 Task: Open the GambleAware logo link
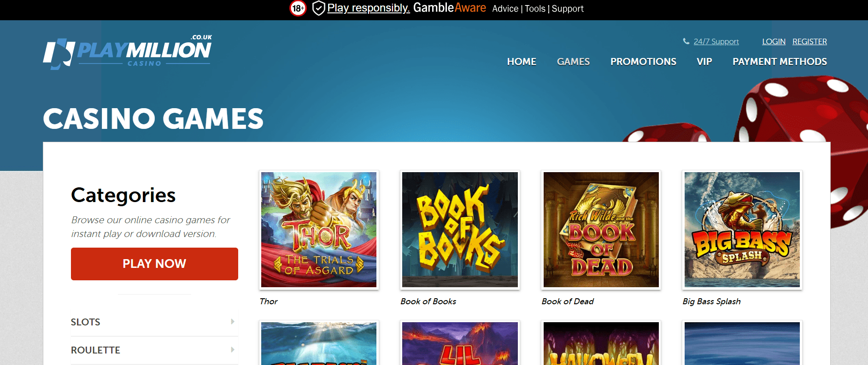pos(449,8)
